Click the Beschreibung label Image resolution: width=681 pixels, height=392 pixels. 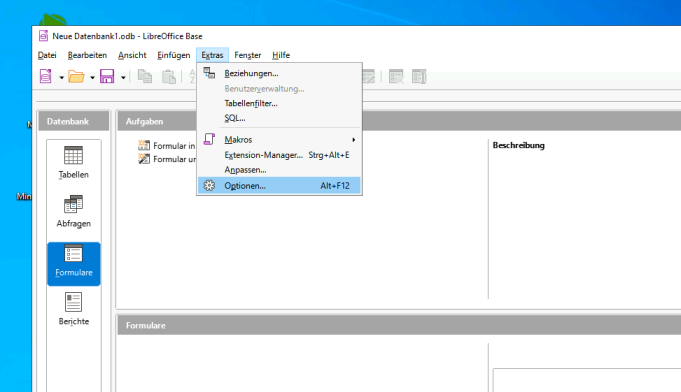click(x=519, y=145)
